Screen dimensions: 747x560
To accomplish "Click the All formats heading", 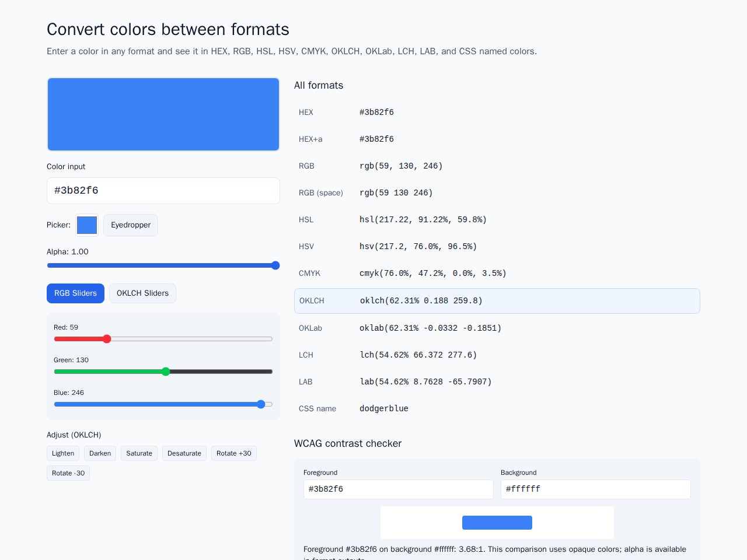I will (319, 85).
